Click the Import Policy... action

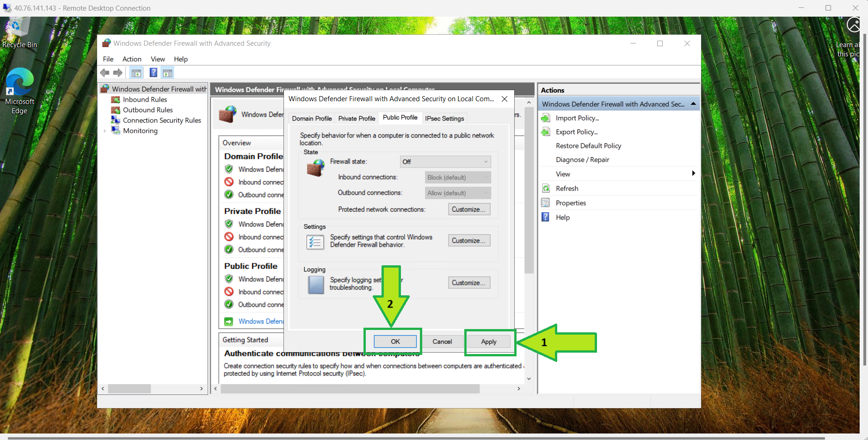577,118
